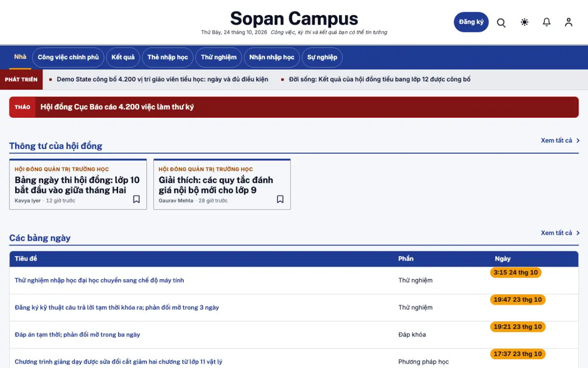Switch to Thẻ nhập học tab

pyautogui.click(x=168, y=57)
